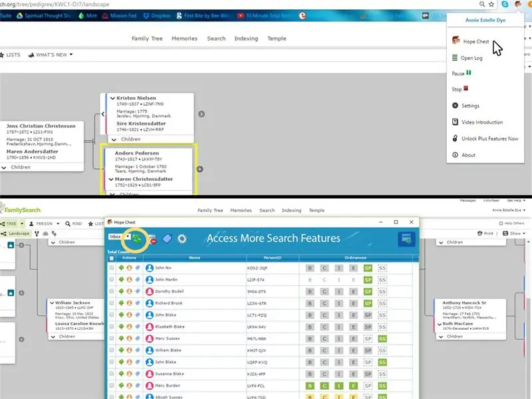Image resolution: width=532 pixels, height=399 pixels.
Task: Open Hope Chest from the extension menu
Action: coord(471,41)
